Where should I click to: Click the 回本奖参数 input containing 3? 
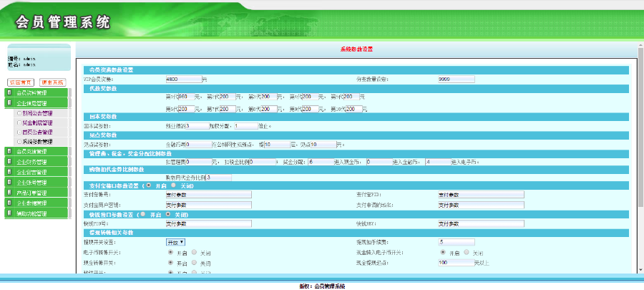(197, 126)
